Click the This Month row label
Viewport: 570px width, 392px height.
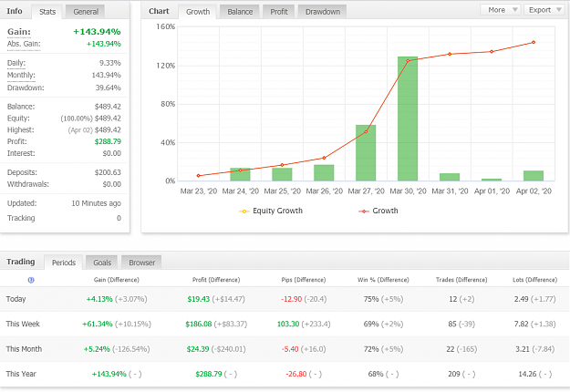click(24, 349)
